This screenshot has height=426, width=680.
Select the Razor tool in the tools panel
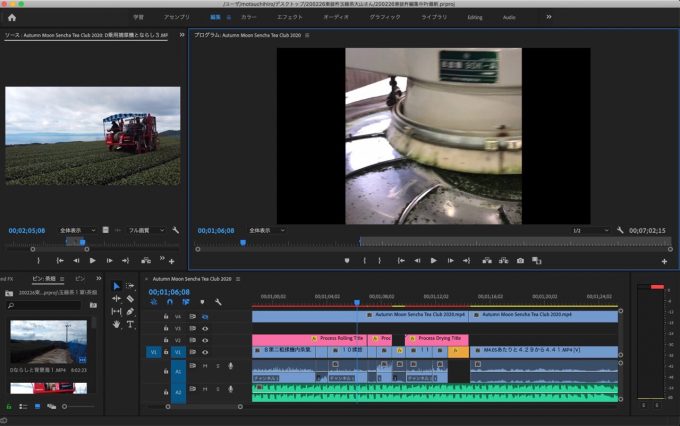click(x=130, y=298)
